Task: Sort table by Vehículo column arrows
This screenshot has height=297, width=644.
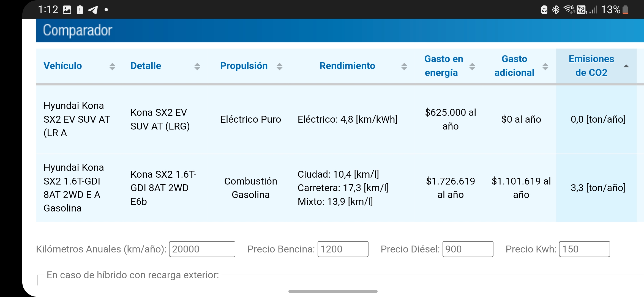Action: pos(112,66)
